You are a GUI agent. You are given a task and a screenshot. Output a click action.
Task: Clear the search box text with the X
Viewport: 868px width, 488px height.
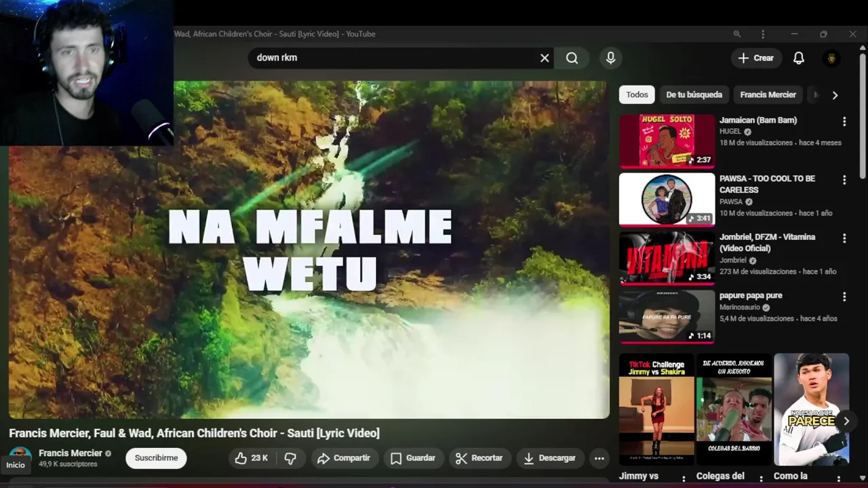tap(545, 58)
